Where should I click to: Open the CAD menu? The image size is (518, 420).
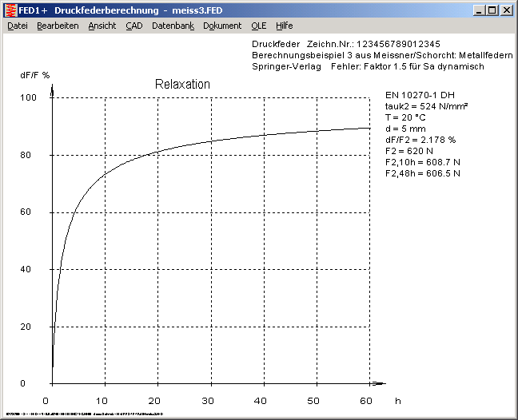click(x=134, y=26)
